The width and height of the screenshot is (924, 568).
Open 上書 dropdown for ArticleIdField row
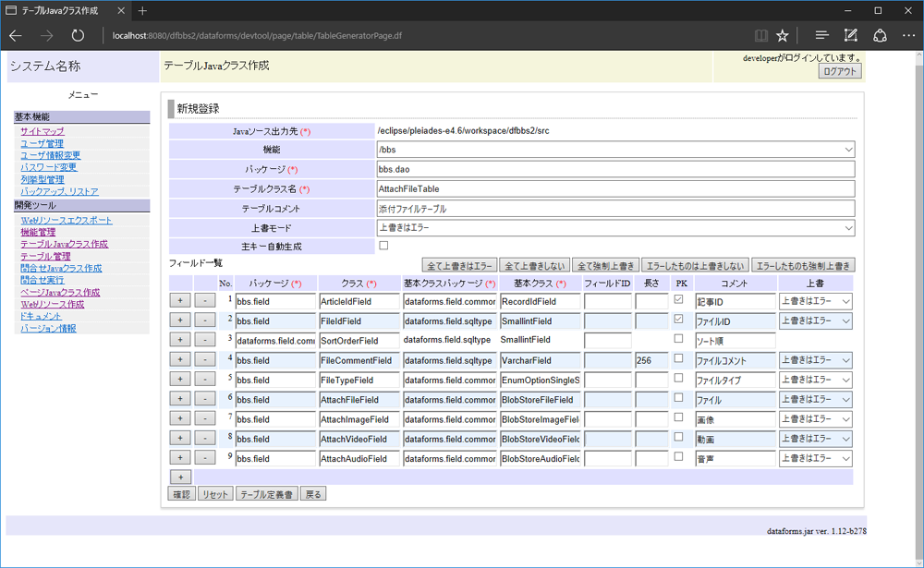click(x=816, y=301)
